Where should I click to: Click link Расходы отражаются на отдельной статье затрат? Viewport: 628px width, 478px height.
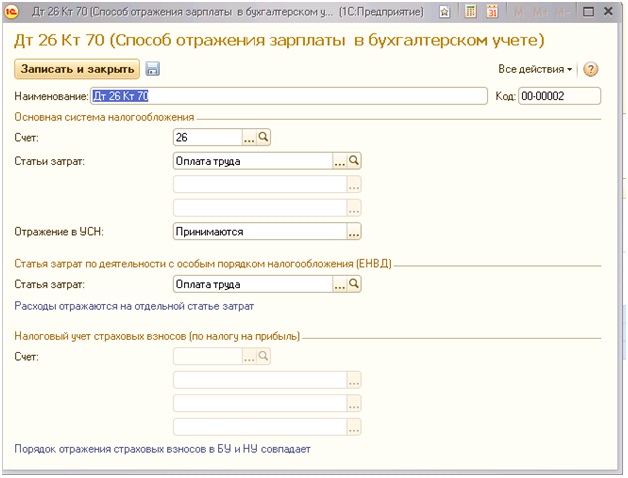(134, 307)
